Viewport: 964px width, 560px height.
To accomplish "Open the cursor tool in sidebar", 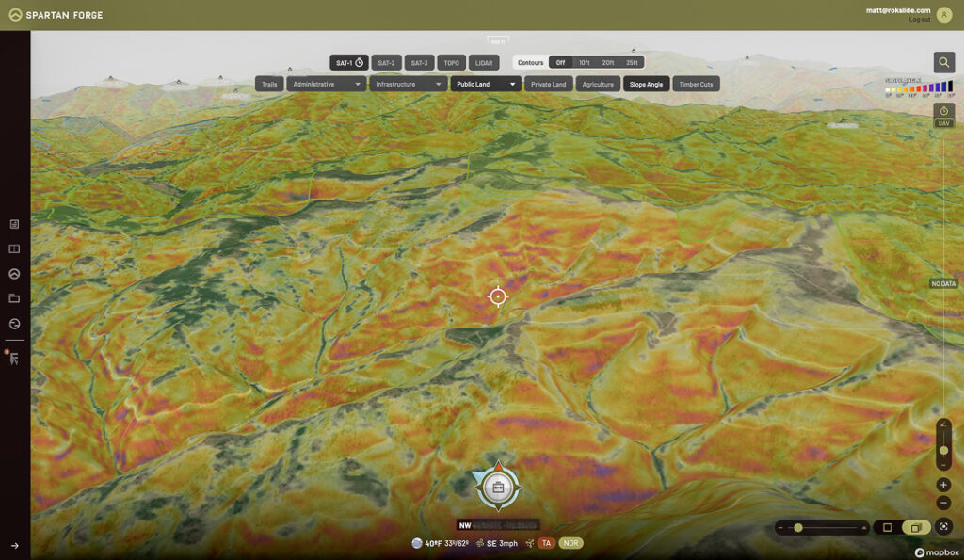I will (14, 359).
